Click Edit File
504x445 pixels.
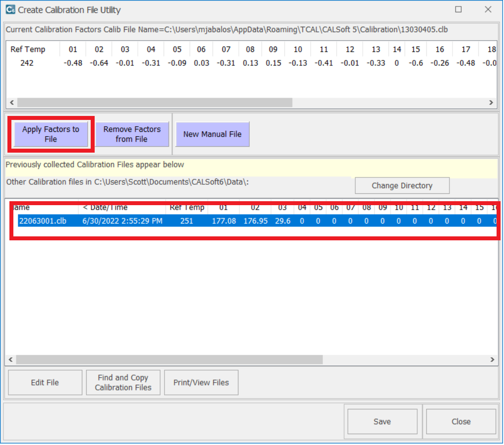coord(45,382)
